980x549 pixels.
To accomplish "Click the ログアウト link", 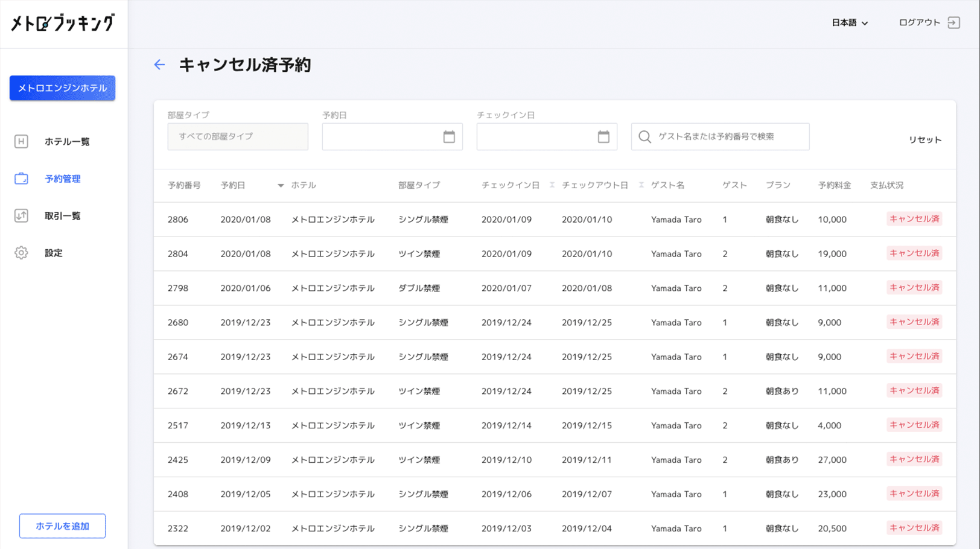I will (920, 22).
